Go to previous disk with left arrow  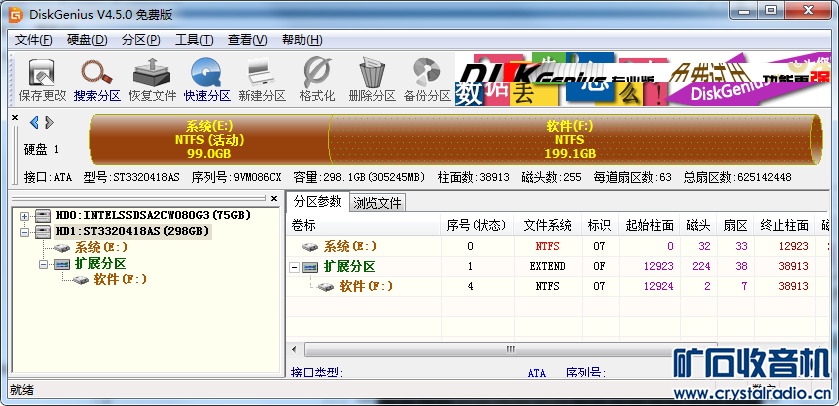(x=34, y=122)
